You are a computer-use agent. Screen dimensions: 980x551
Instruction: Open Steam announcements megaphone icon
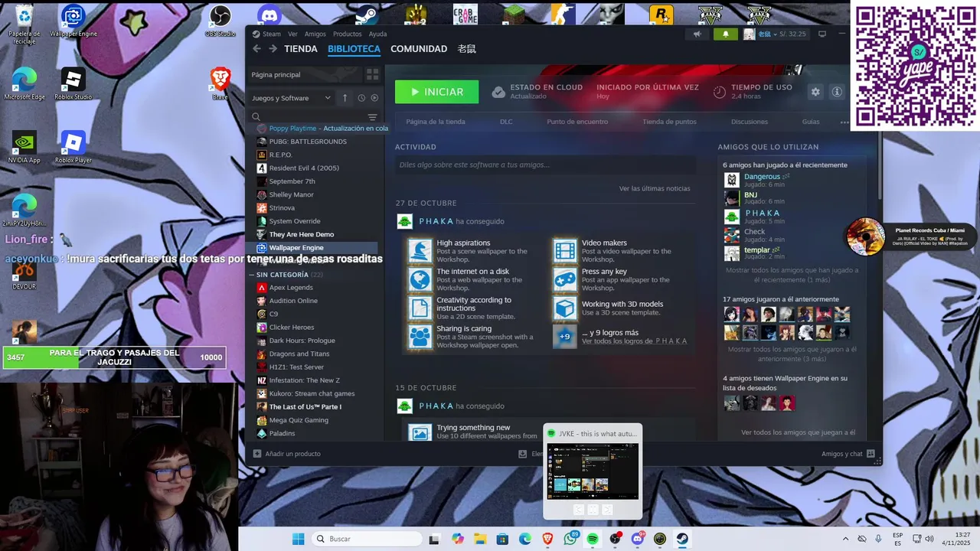(x=697, y=34)
